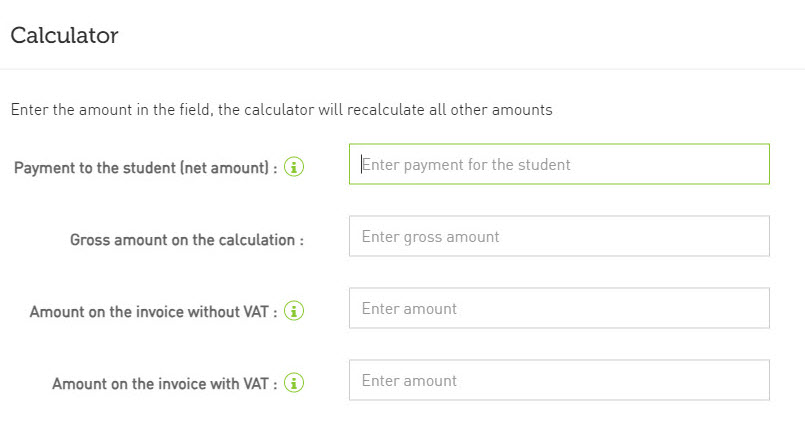Image resolution: width=805 pixels, height=429 pixels.
Task: Open info tooltip for payment to student
Action: [x=294, y=167]
